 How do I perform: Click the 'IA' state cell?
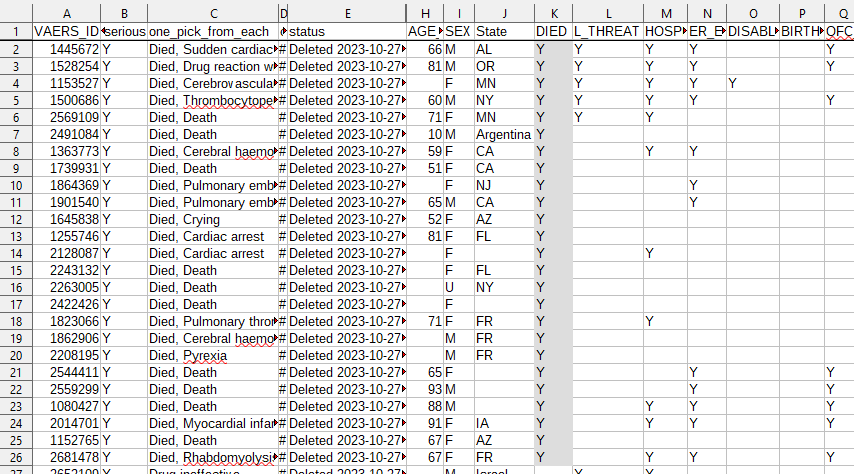pos(504,423)
